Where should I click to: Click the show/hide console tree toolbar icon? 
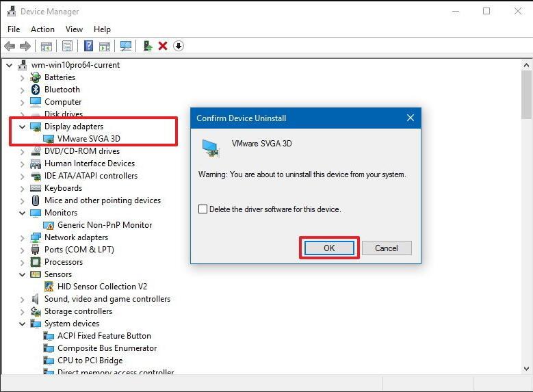pos(47,46)
